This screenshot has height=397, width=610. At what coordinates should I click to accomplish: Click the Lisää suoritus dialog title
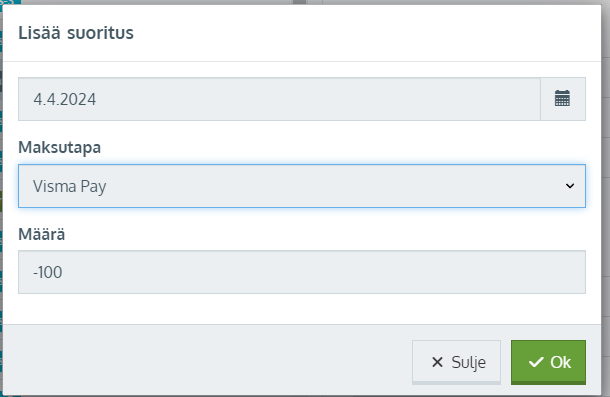tap(76, 33)
